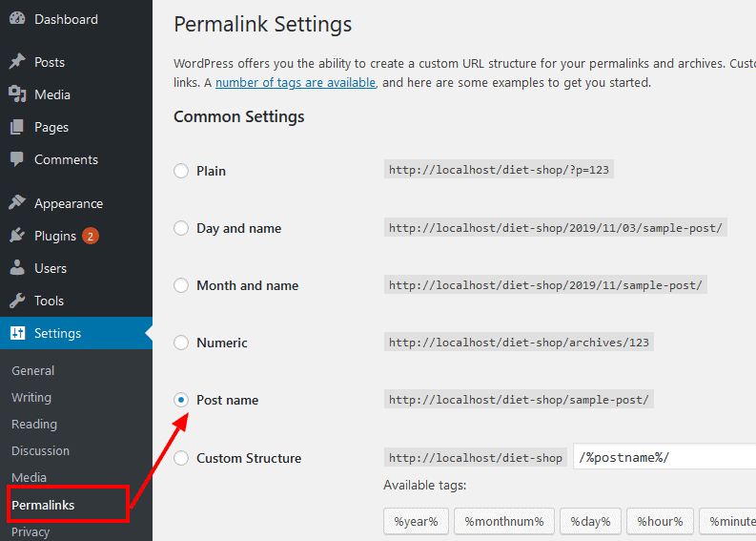Open the Dashboard gauge icon
This screenshot has height=541, width=756.
click(17, 18)
